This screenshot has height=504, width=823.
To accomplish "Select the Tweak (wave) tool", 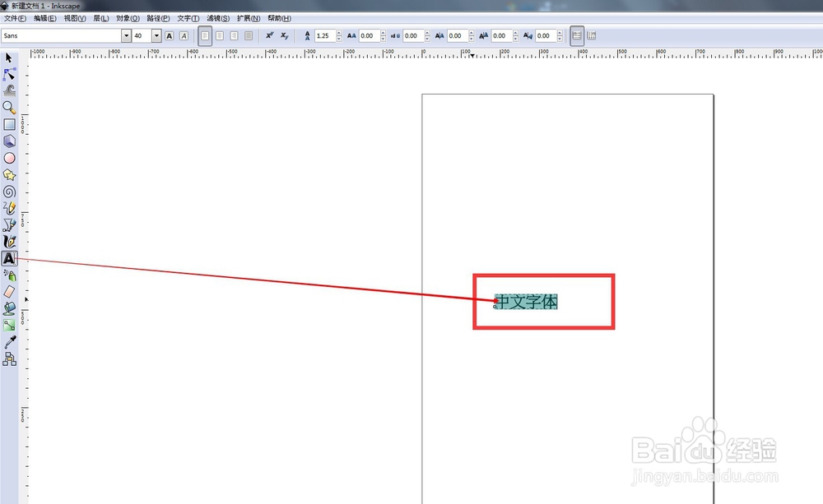I will pos(9,90).
